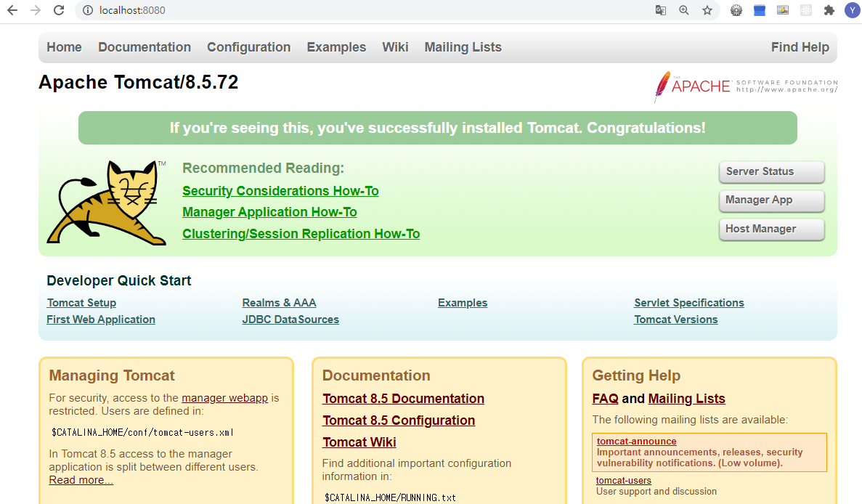
Task: Open the profile avatar labeled Y
Action: coord(853,10)
